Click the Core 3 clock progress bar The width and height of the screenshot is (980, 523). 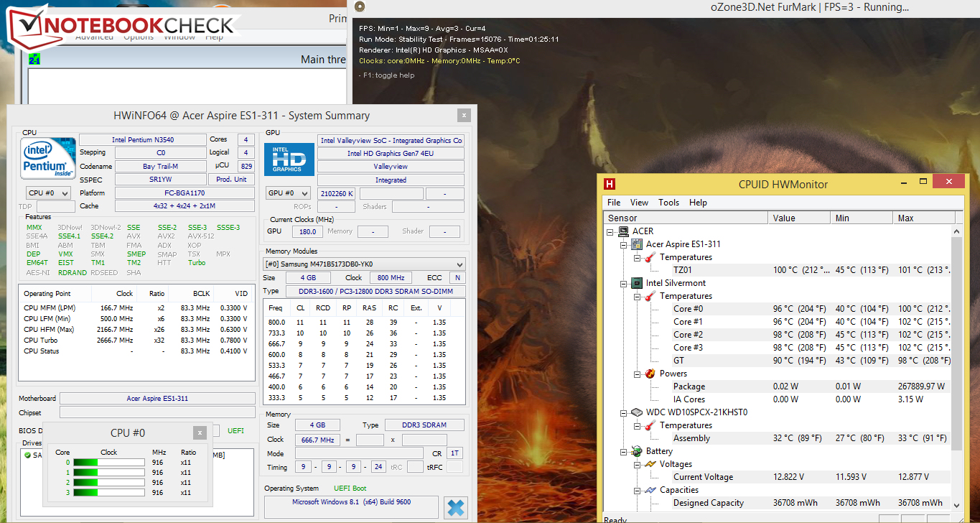109,493
